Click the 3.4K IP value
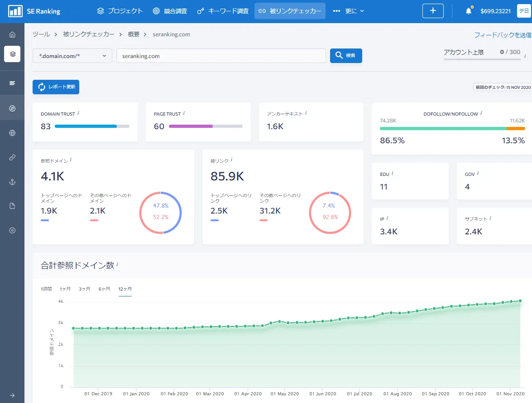Screen dimensions: 532x403 (x=388, y=231)
